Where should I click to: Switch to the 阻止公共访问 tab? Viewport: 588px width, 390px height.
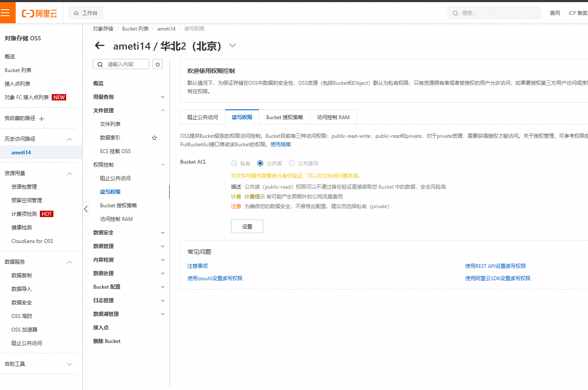pos(202,117)
